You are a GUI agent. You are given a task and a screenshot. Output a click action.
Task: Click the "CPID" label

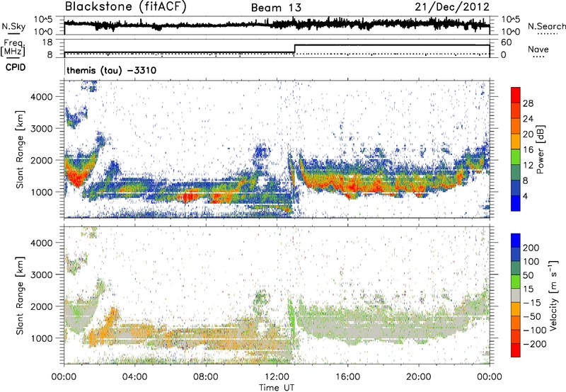[16, 67]
